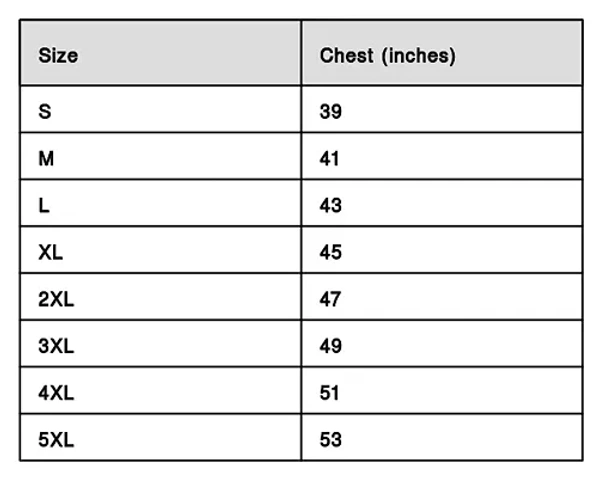Highlight the chest value 53
The width and height of the screenshot is (600, 478).
[331, 439]
